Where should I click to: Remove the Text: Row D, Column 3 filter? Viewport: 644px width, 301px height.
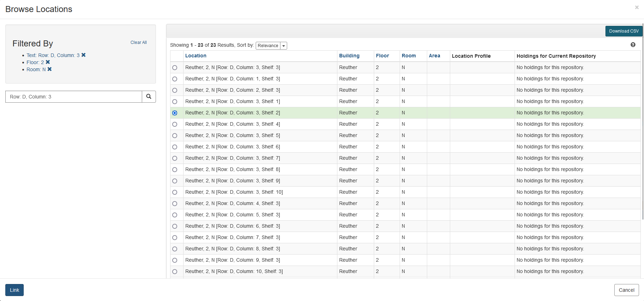pyautogui.click(x=83, y=55)
